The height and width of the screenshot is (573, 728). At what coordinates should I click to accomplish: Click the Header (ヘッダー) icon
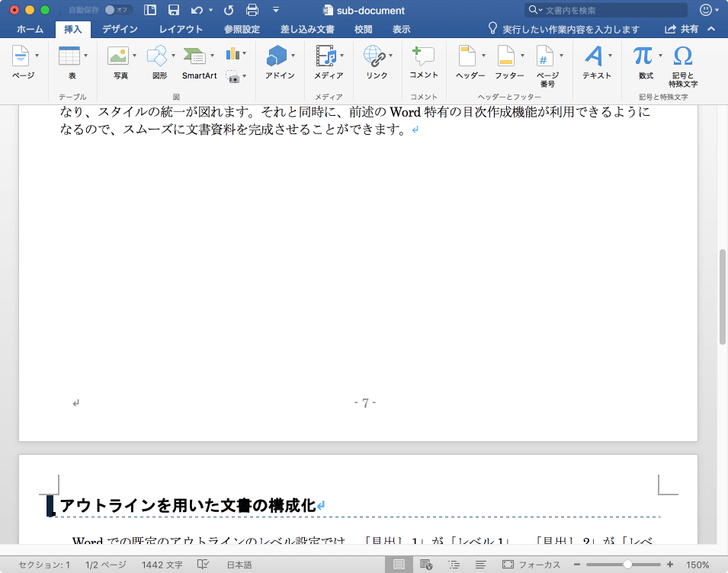(x=467, y=56)
